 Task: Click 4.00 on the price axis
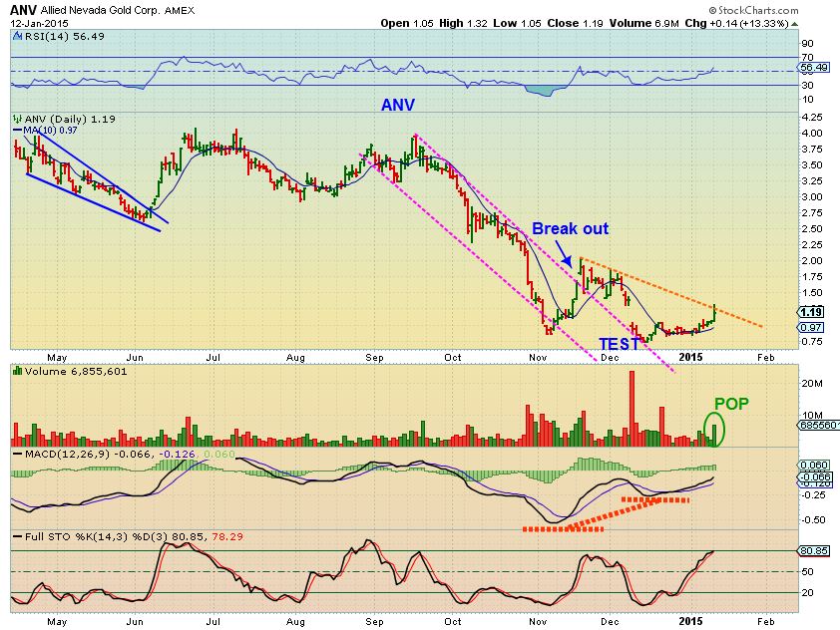[812, 133]
